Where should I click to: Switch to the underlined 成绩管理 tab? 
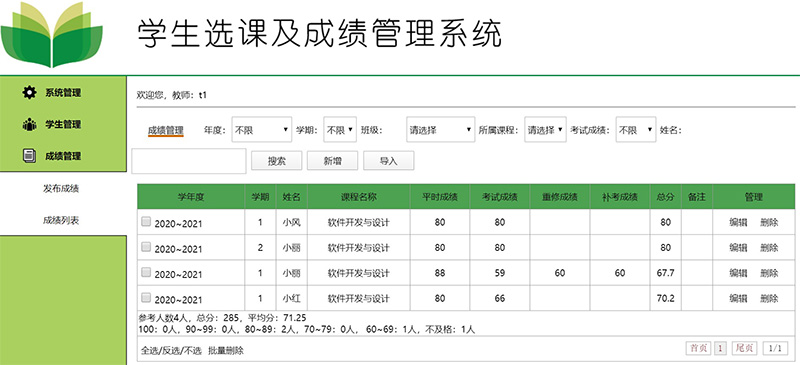pyautogui.click(x=165, y=130)
